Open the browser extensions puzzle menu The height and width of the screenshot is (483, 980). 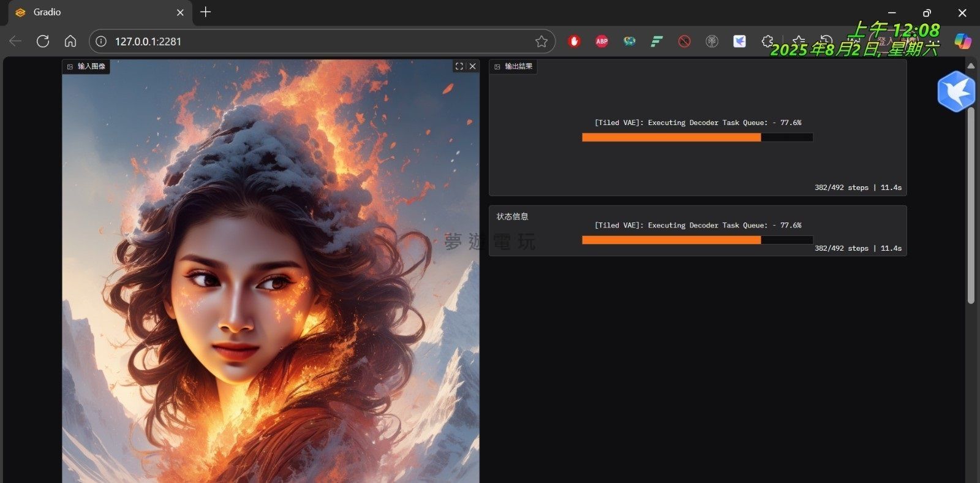click(x=767, y=41)
